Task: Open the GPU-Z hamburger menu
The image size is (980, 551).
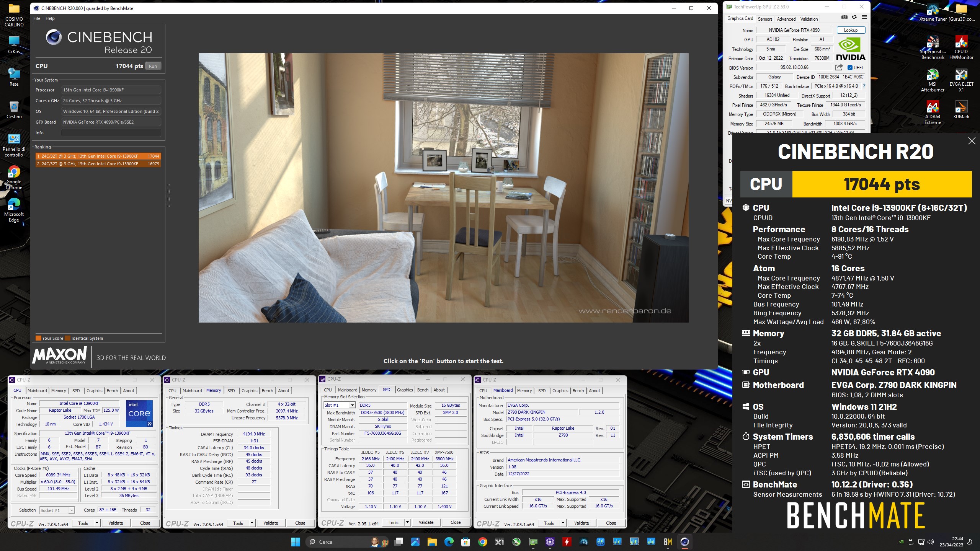Action: click(864, 17)
